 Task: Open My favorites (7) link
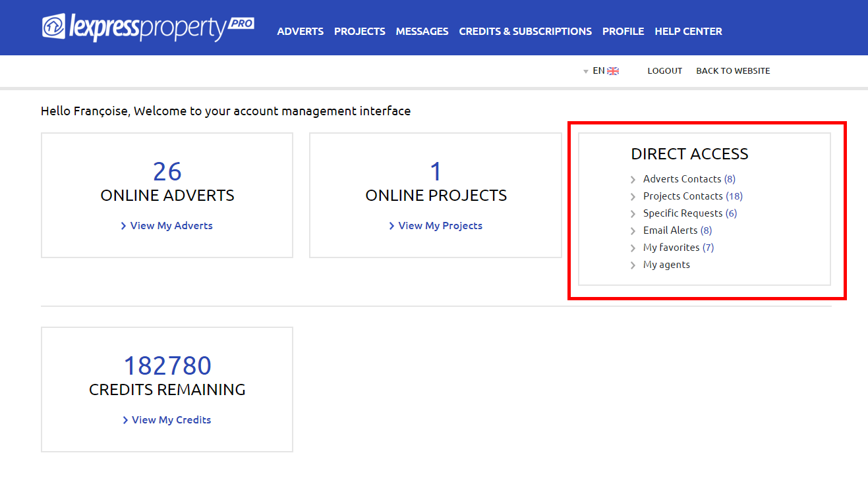[679, 248]
